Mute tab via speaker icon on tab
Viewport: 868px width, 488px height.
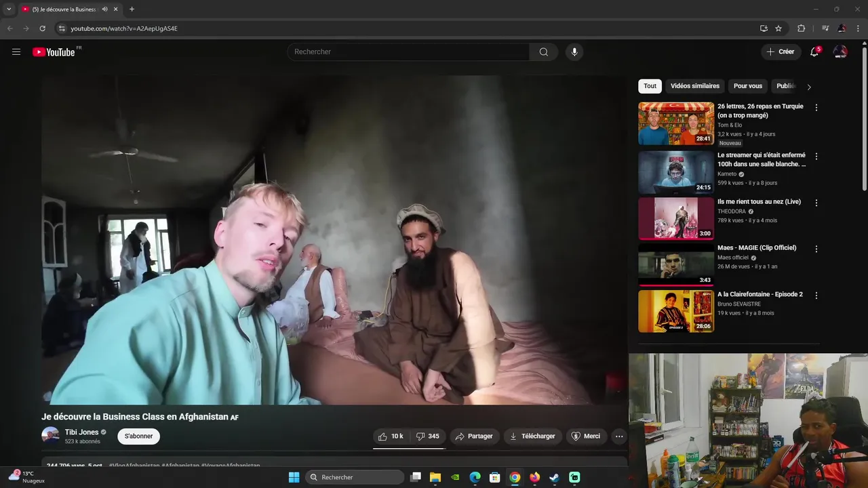click(104, 9)
